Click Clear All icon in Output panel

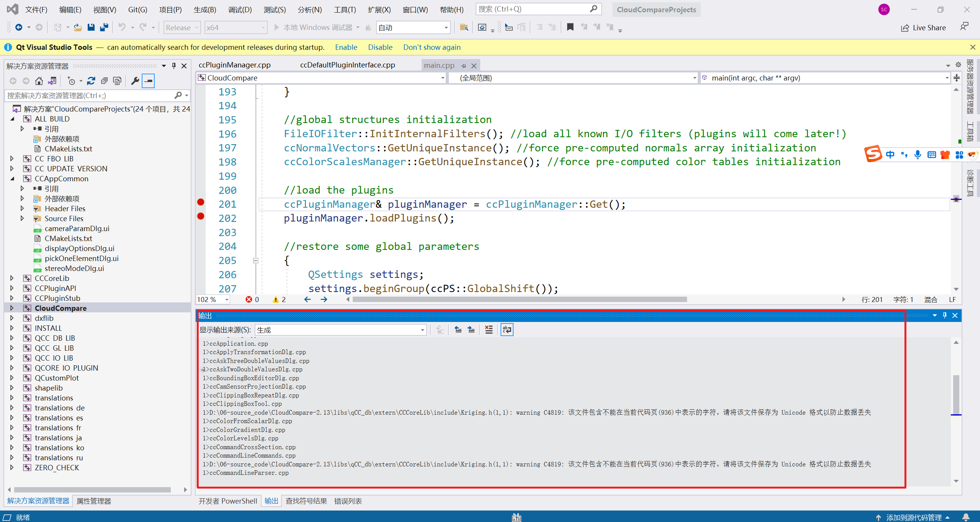tap(489, 330)
